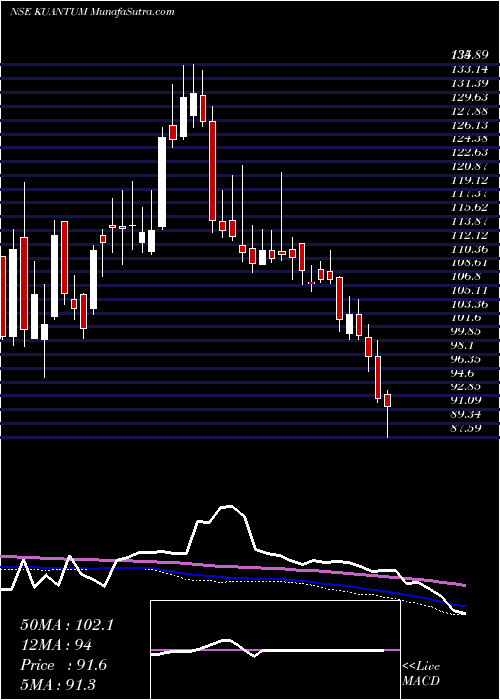Click the 110.36 price axis label
The width and height of the screenshot is (500, 700).
pos(469,249)
